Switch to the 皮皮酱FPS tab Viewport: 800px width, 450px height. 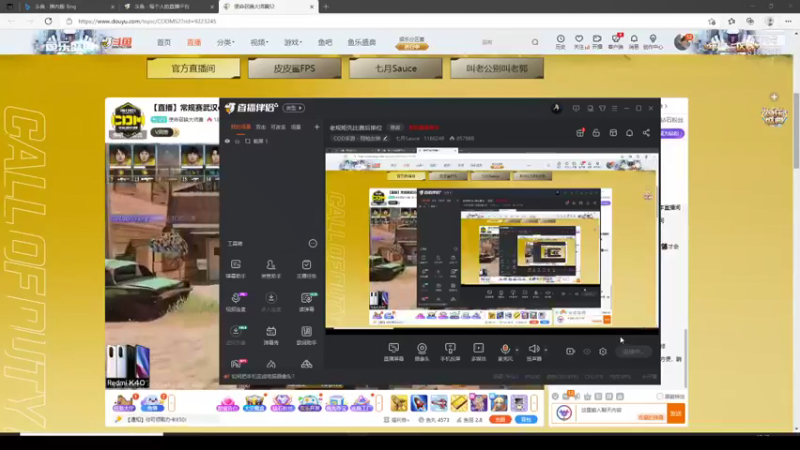coord(294,68)
